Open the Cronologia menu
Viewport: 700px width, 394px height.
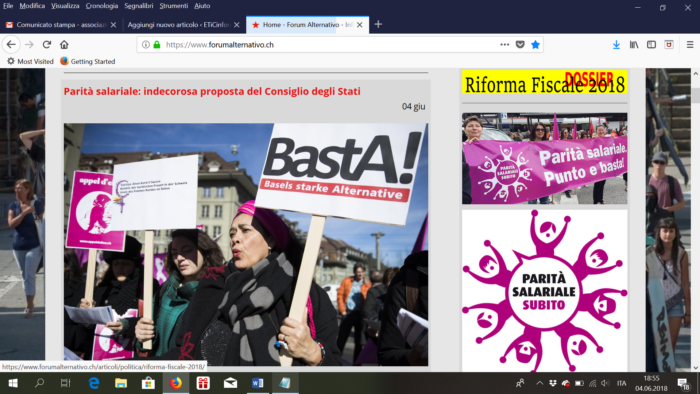coord(102,6)
